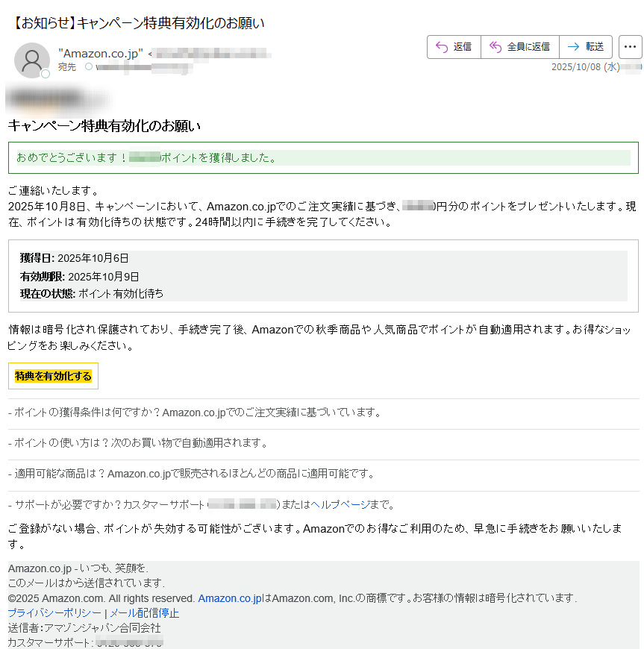This screenshot has height=649, width=644.
Task: Click the 特典を有効化する yellow button
Action: click(x=53, y=376)
